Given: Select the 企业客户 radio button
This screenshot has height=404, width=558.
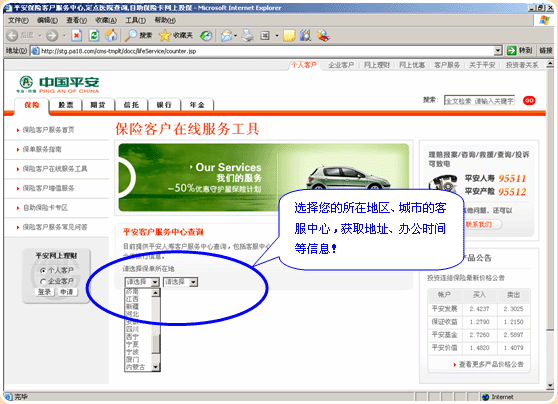Looking at the screenshot, I should [x=43, y=282].
